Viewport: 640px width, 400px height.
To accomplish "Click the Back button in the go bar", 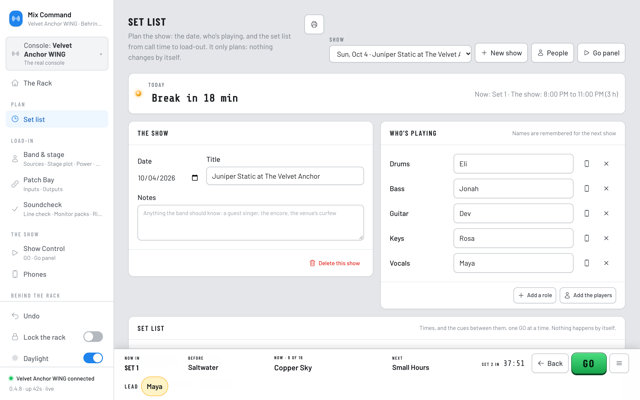I will click(x=550, y=363).
